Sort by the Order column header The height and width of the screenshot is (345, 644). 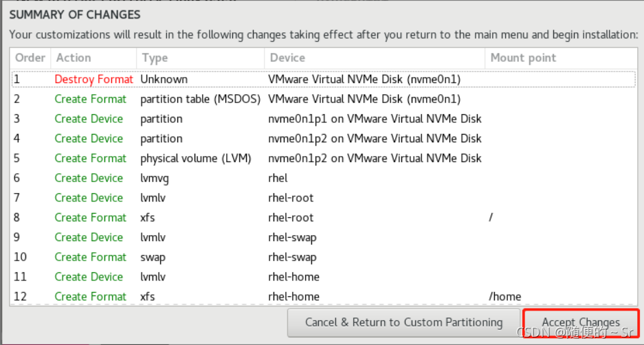pos(30,58)
